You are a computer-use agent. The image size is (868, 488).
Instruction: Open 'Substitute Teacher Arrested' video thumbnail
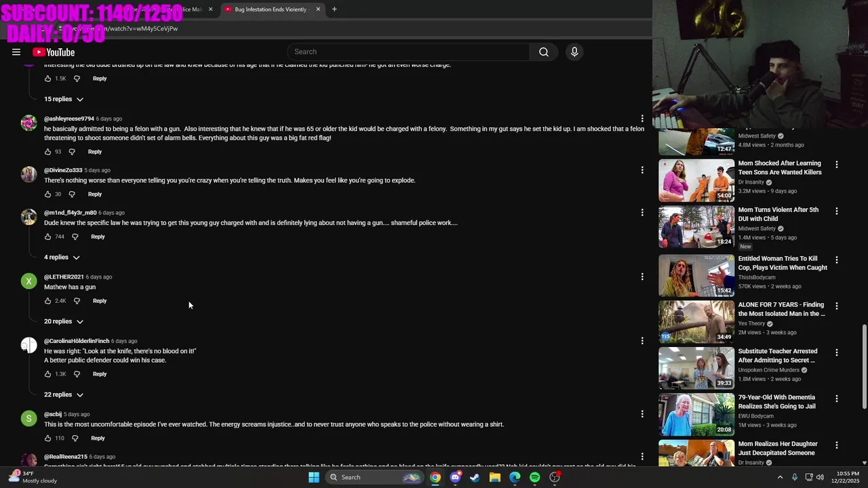click(696, 368)
